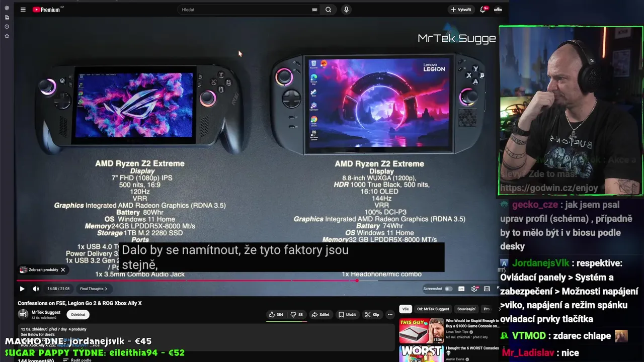This screenshot has width=644, height=362.
Task: Open comment sort options Řadit podle
Action: [77, 360]
